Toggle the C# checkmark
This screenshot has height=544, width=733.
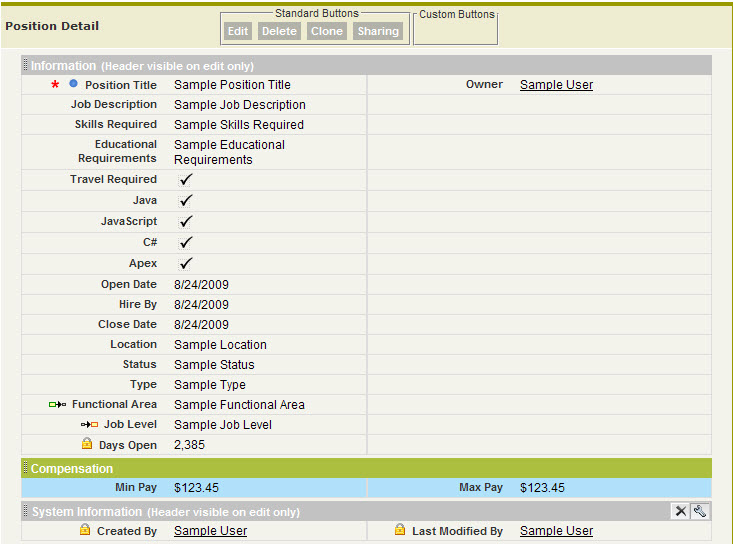point(186,243)
